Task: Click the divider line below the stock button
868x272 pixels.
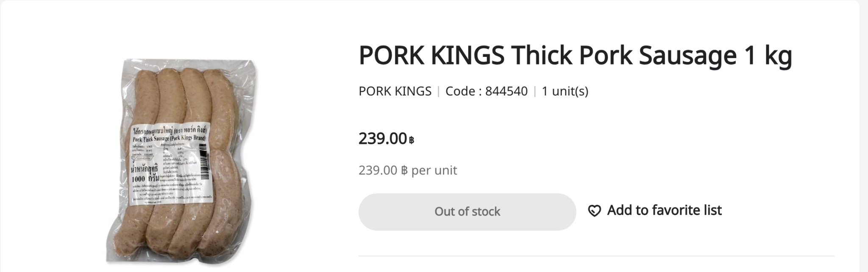Action: [596, 256]
